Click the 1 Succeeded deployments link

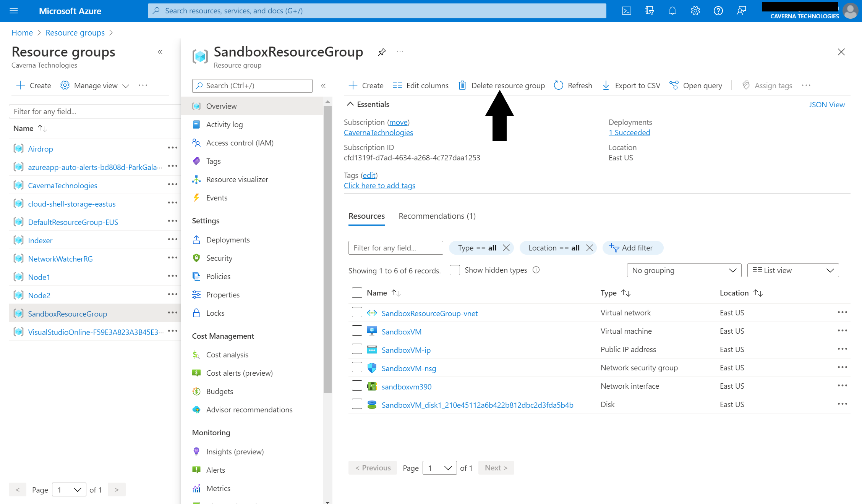(629, 132)
